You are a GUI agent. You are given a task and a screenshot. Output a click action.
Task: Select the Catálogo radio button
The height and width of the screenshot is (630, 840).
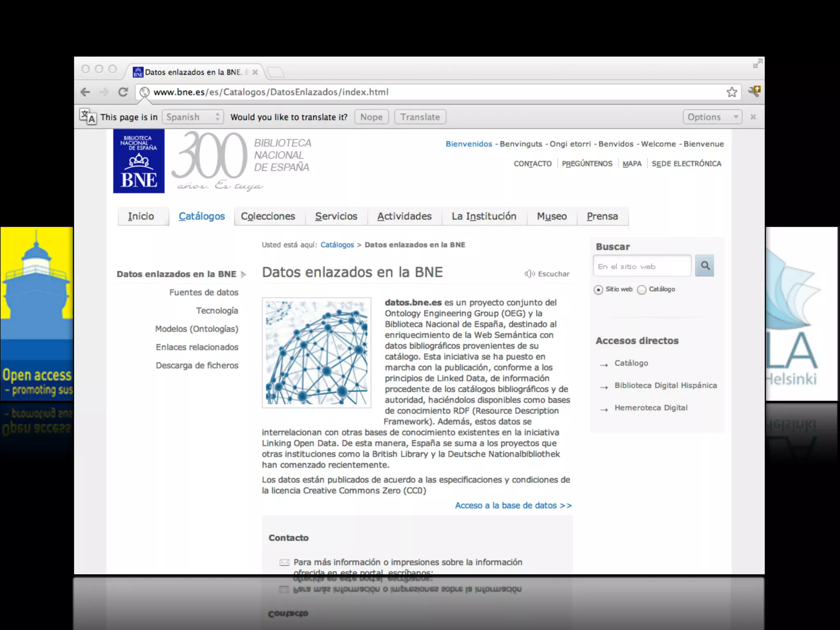[x=642, y=290]
